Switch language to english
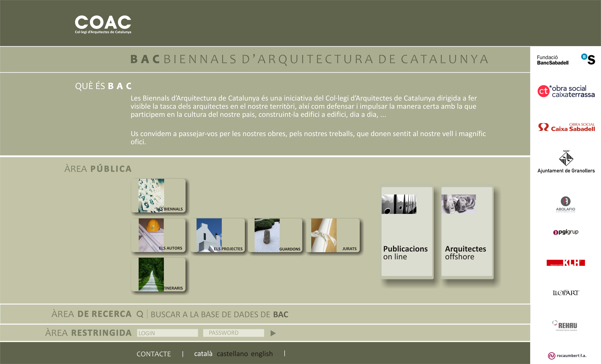This screenshot has width=601, height=364. [x=262, y=354]
